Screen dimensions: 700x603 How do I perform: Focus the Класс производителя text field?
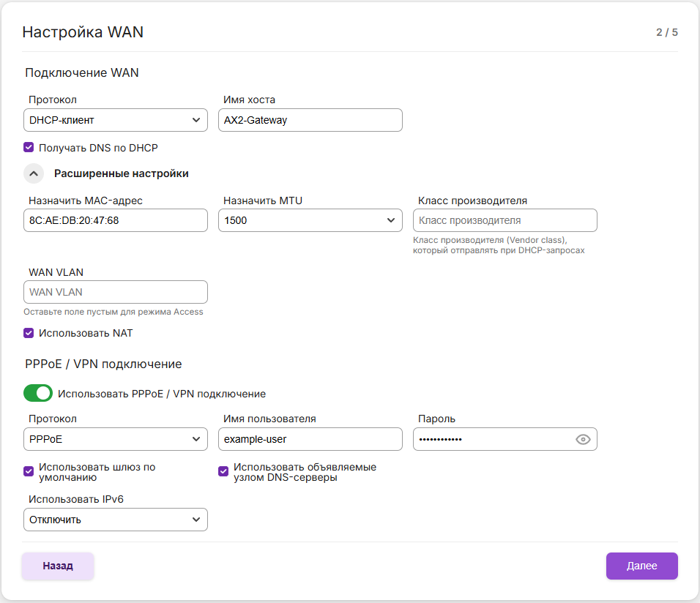tap(505, 220)
